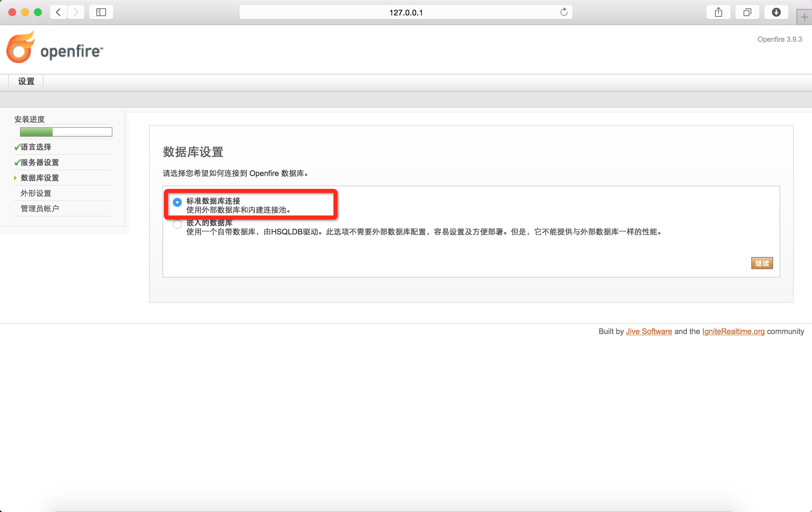Click 服务器设置 step in sidebar
812x512 pixels.
point(40,163)
